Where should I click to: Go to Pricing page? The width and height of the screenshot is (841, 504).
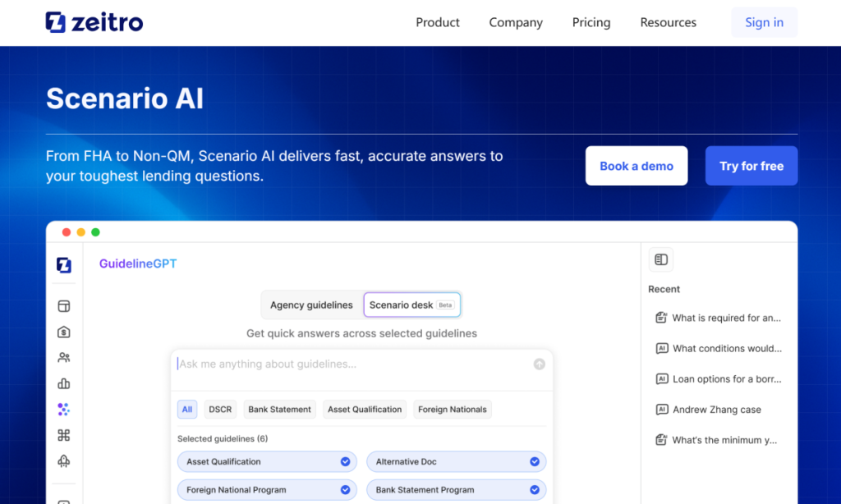[x=591, y=22]
